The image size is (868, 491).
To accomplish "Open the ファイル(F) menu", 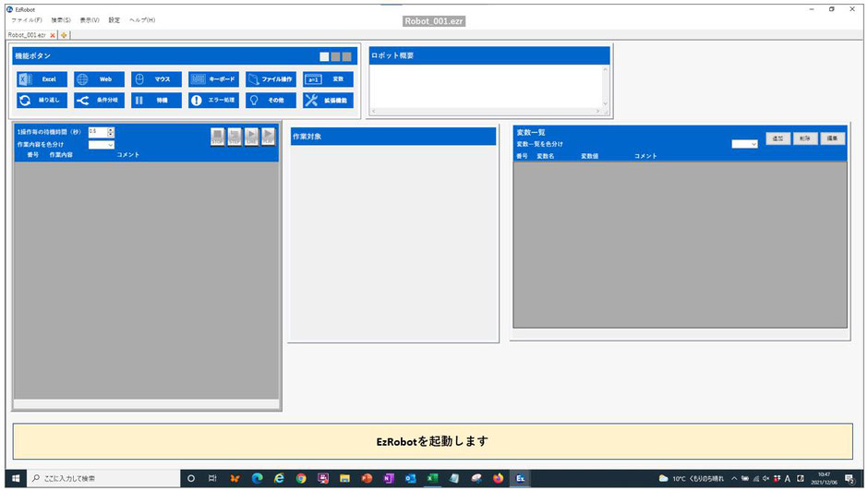I will click(27, 20).
